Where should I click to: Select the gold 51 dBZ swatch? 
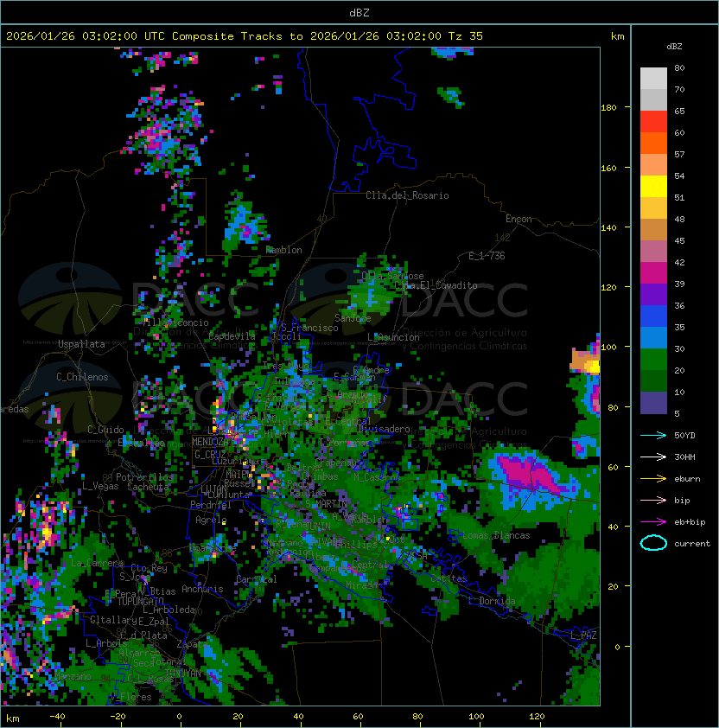pyautogui.click(x=653, y=208)
